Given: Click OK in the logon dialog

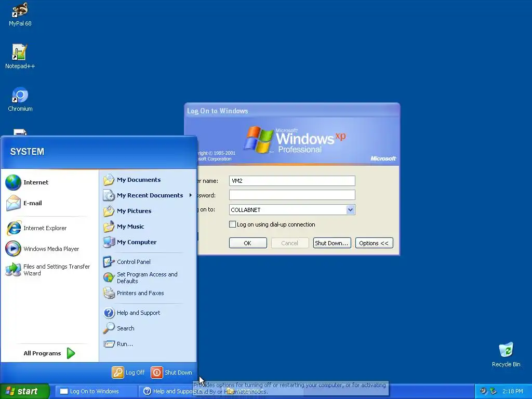Looking at the screenshot, I should pos(248,243).
